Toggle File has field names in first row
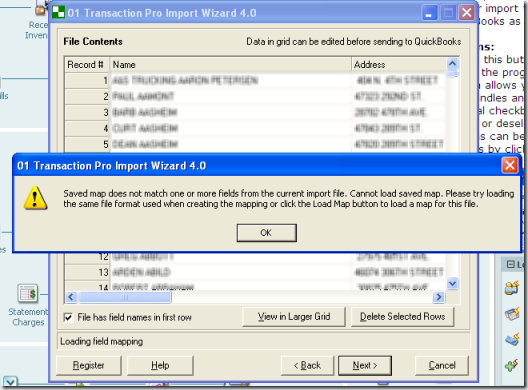The height and width of the screenshot is (390, 528). click(x=68, y=317)
